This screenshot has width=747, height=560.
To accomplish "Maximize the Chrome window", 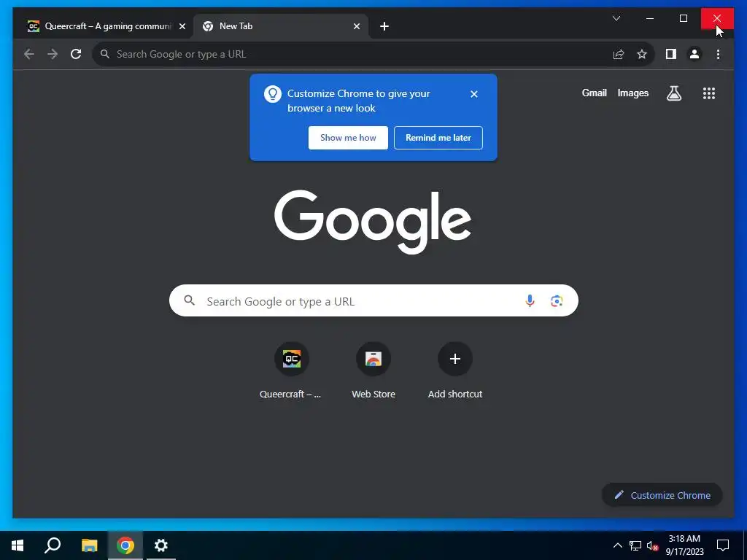I will [683, 18].
